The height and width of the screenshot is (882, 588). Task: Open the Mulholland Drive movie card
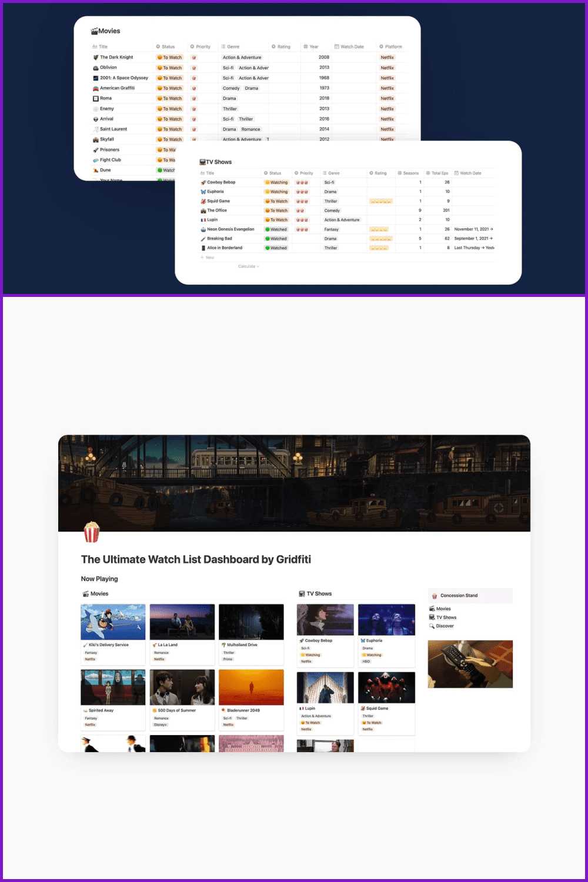pyautogui.click(x=251, y=634)
